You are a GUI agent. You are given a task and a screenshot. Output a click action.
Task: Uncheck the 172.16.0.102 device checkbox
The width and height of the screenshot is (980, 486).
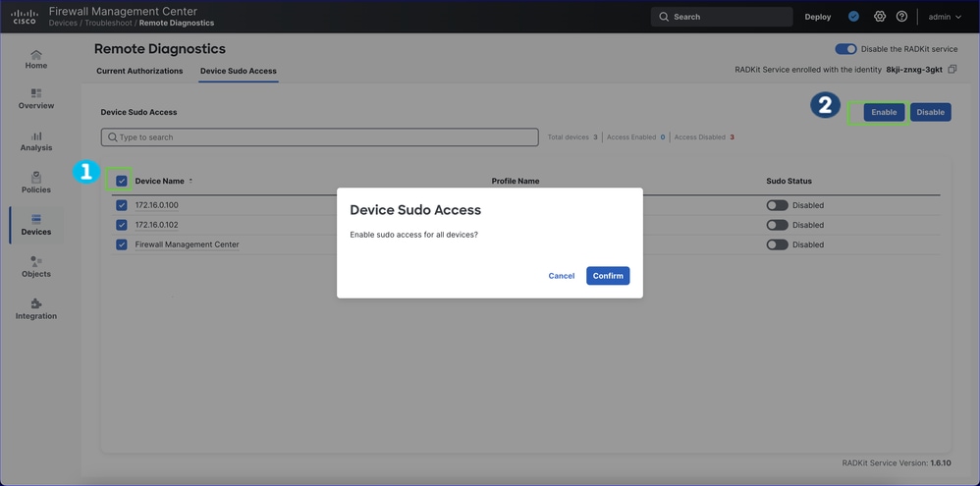click(122, 225)
